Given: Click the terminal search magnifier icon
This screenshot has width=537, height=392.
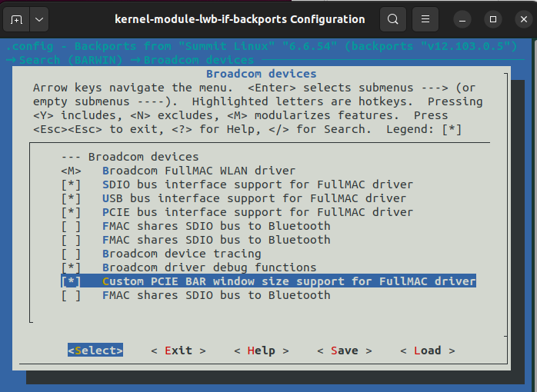Looking at the screenshot, I should (393, 18).
